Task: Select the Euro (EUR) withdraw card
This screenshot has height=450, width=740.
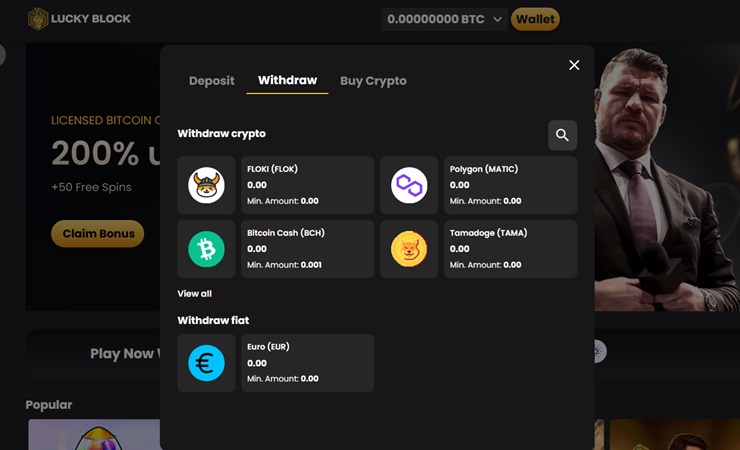Action: click(308, 363)
